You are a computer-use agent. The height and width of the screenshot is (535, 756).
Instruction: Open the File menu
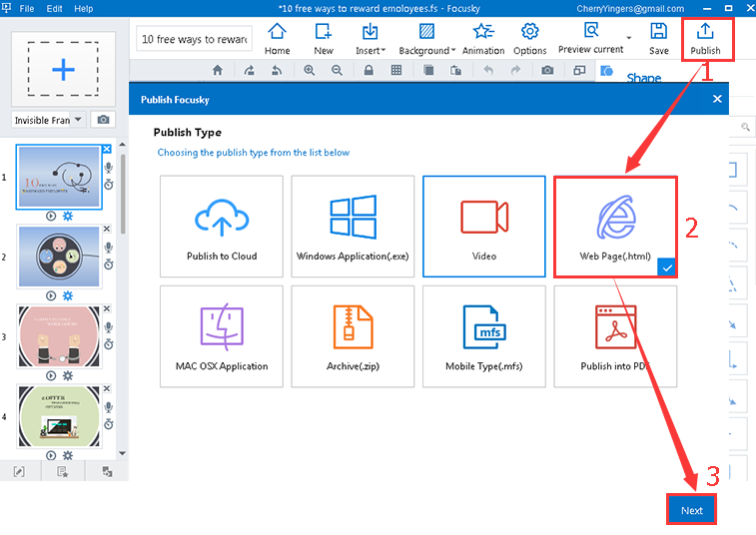coord(27,9)
